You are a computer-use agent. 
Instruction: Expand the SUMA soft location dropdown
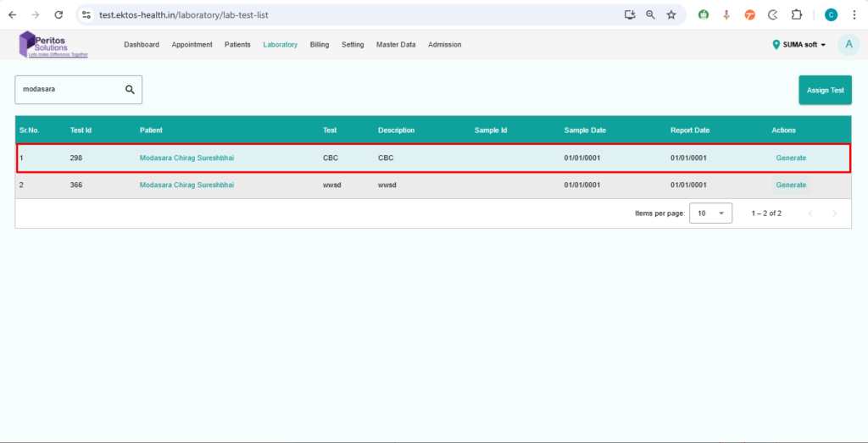click(799, 45)
